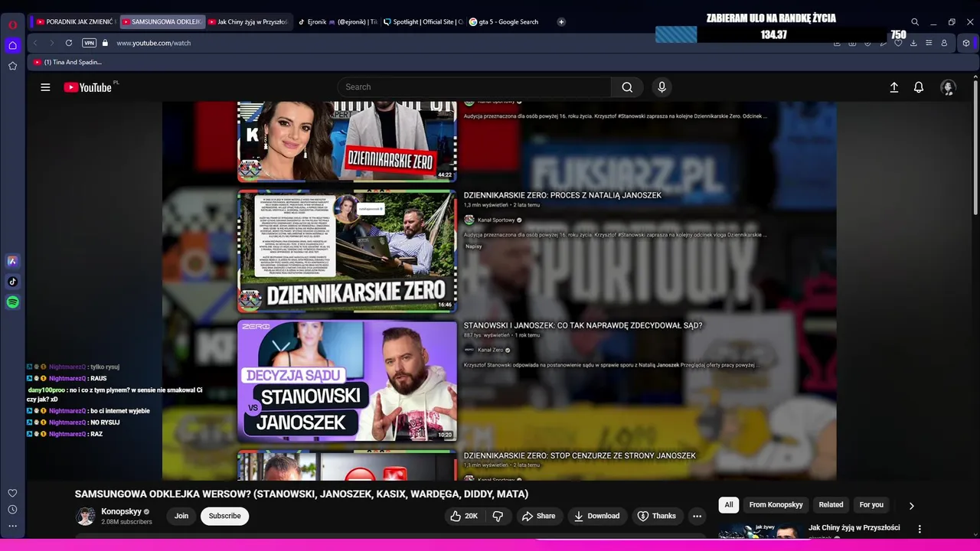Click Download under the video

597,516
